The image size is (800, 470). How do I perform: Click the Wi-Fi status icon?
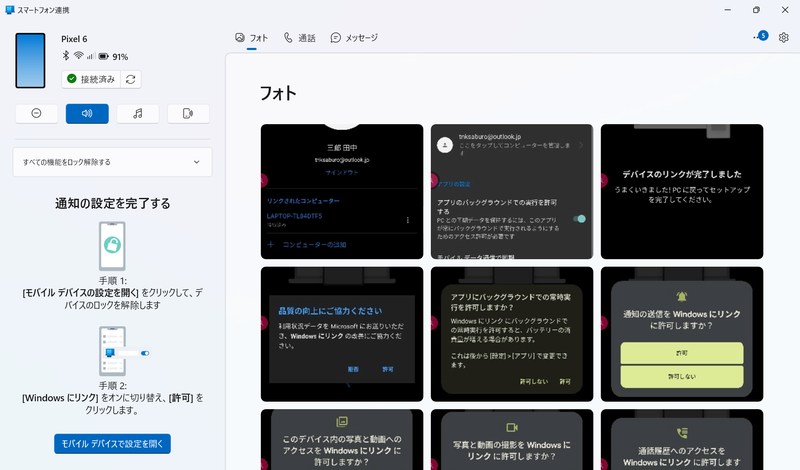tap(79, 56)
